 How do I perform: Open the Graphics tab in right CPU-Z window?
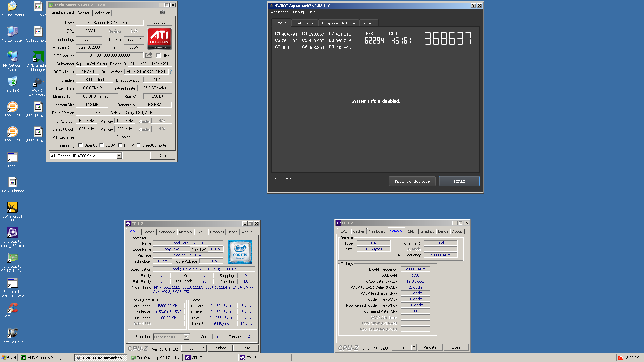[427, 231]
